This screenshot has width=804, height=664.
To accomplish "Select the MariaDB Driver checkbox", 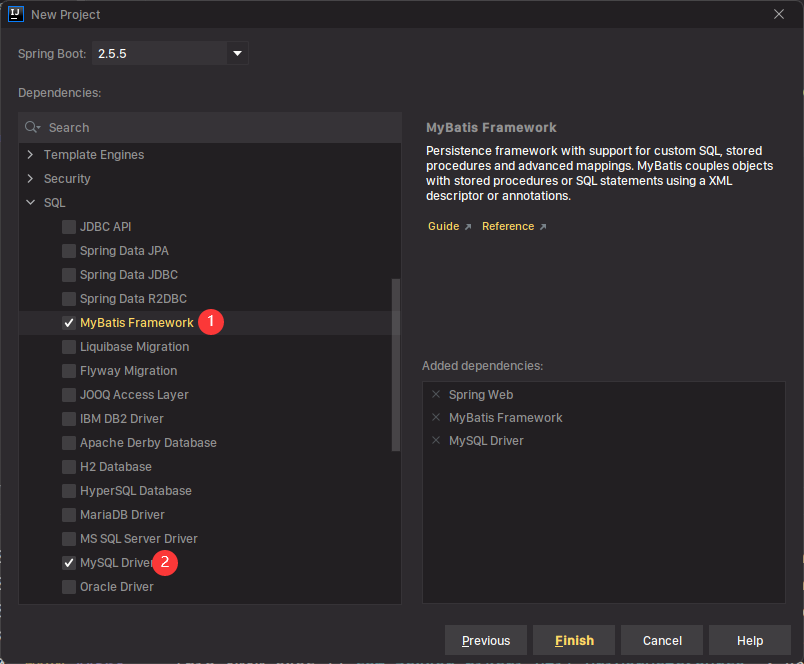I will pyautogui.click(x=69, y=515).
